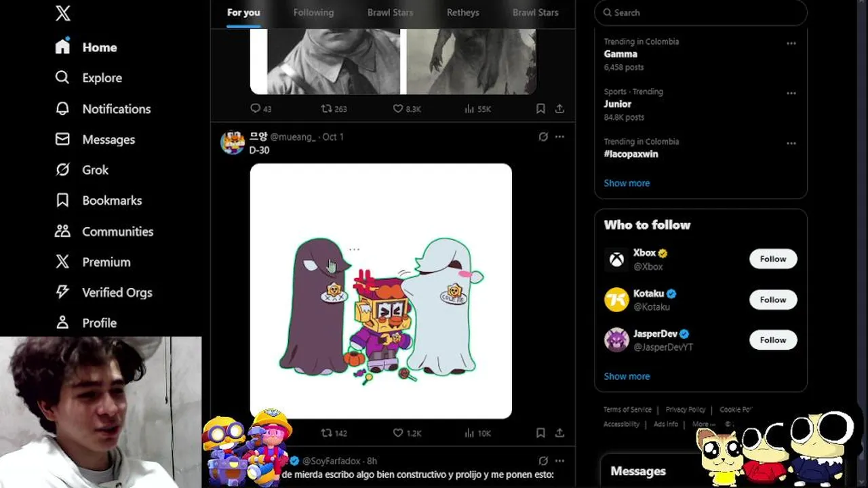Open Accessibility footer link
The width and height of the screenshot is (868, 488).
coord(621,424)
